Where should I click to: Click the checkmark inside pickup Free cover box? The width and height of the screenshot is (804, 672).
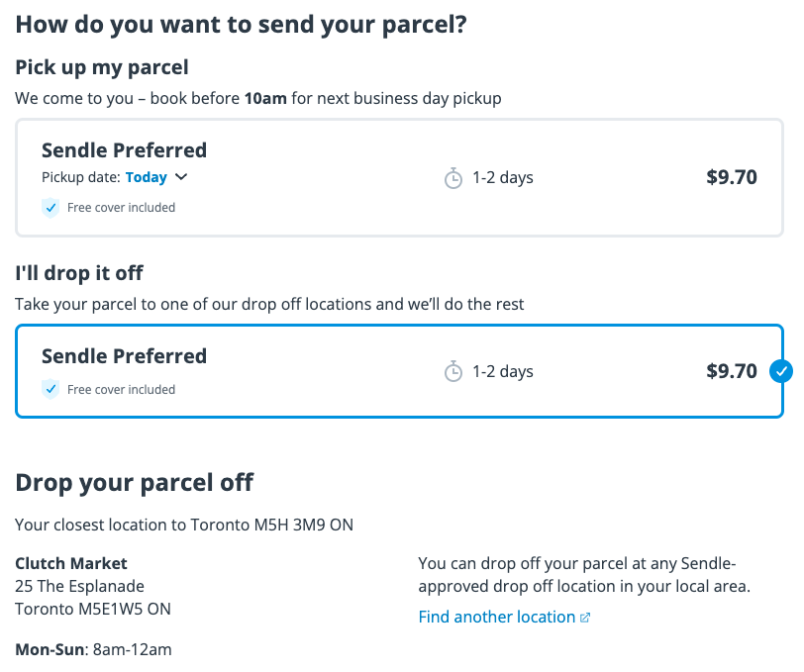pos(50,208)
